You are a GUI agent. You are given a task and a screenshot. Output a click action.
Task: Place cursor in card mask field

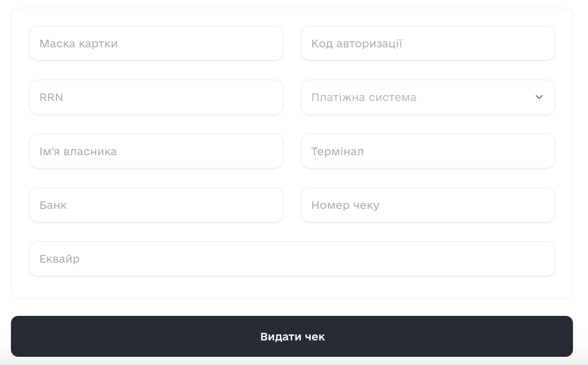point(156,44)
